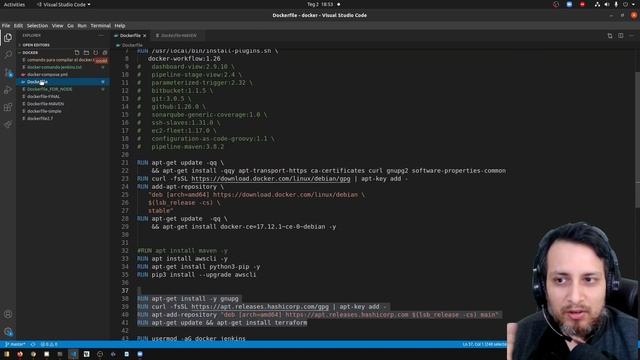Click line 41 'apt-get install terraform'
The image size is (640, 360).
pyautogui.click(x=222, y=323)
